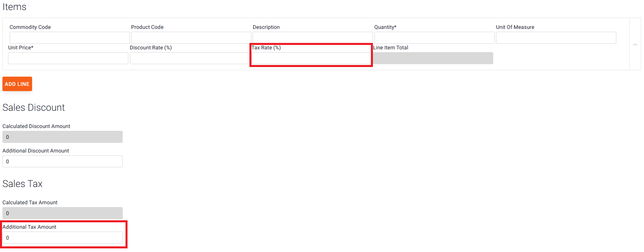Click the Line Item Total field
644x252 pixels.
[x=433, y=58]
